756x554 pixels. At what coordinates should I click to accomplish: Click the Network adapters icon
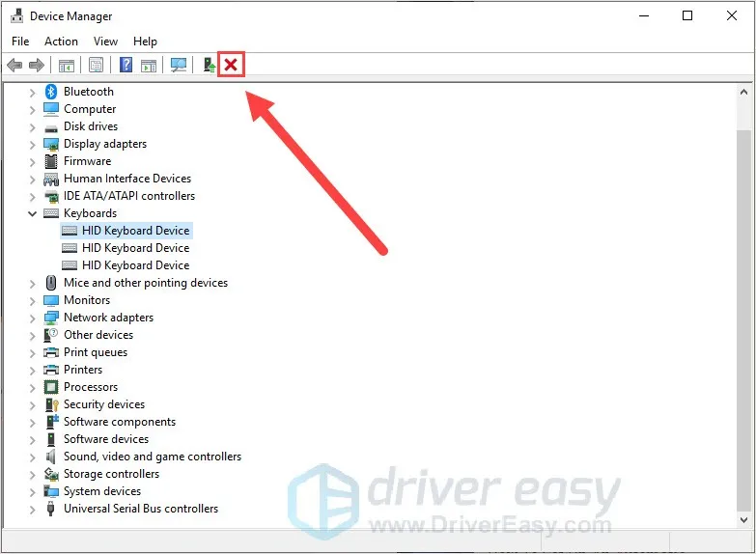tap(51, 318)
